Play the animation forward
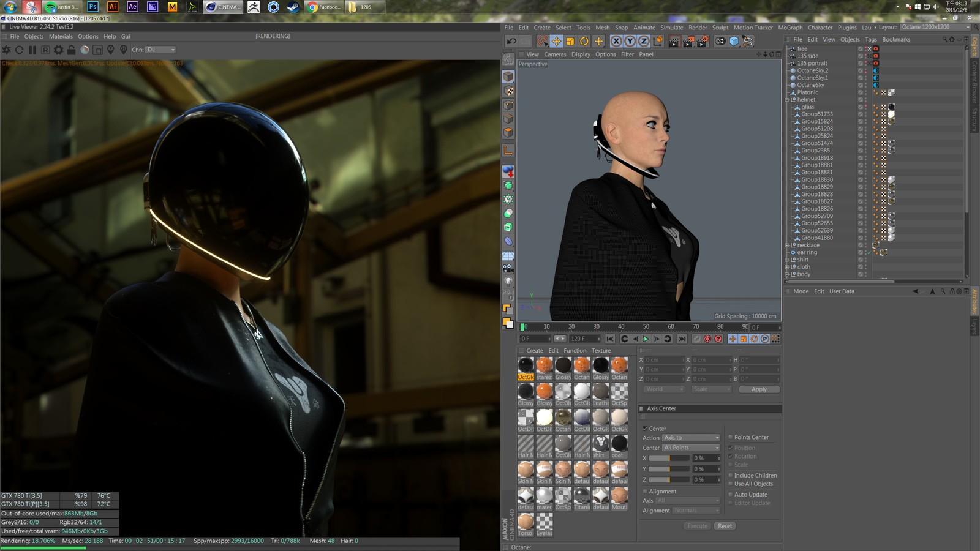Viewport: 980px width, 551px height. coord(646,339)
